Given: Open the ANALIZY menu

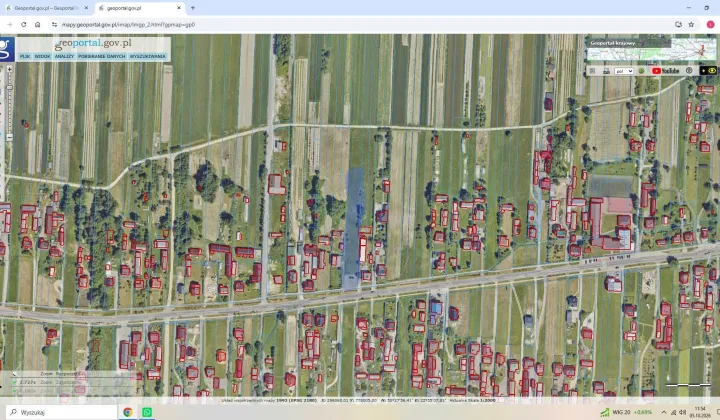Looking at the screenshot, I should pos(64,56).
